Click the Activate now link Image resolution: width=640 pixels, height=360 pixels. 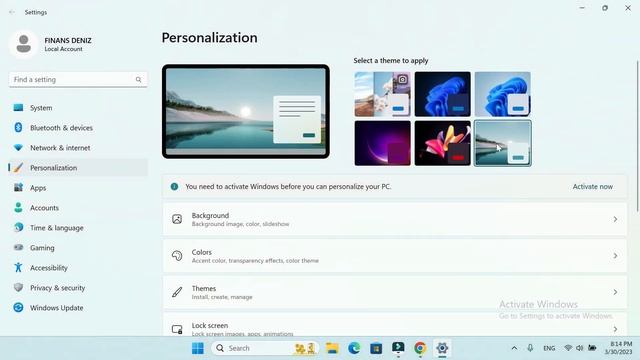click(x=592, y=187)
